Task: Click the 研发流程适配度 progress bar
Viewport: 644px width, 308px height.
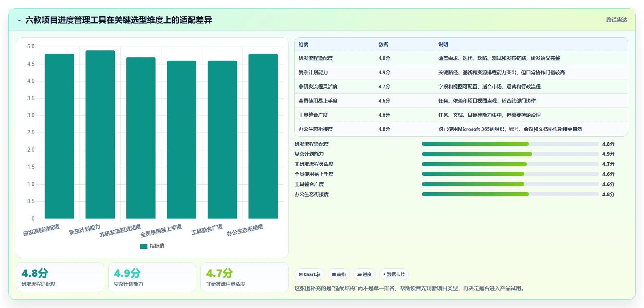Action: click(x=510, y=144)
